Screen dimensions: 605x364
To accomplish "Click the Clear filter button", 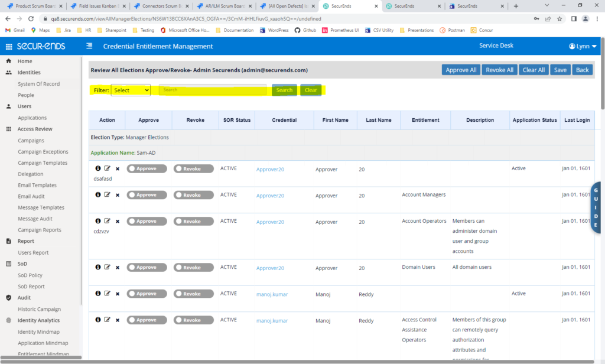I will [311, 90].
